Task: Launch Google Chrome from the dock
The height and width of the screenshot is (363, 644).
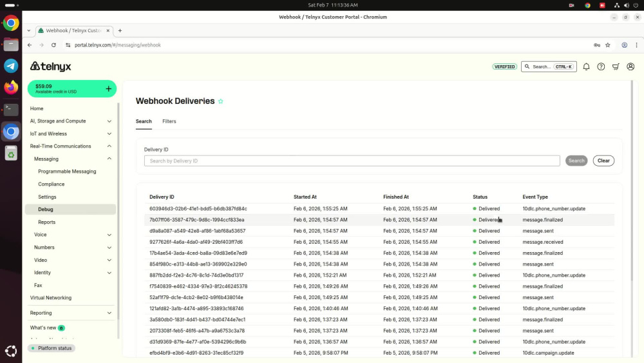Action: tap(11, 23)
